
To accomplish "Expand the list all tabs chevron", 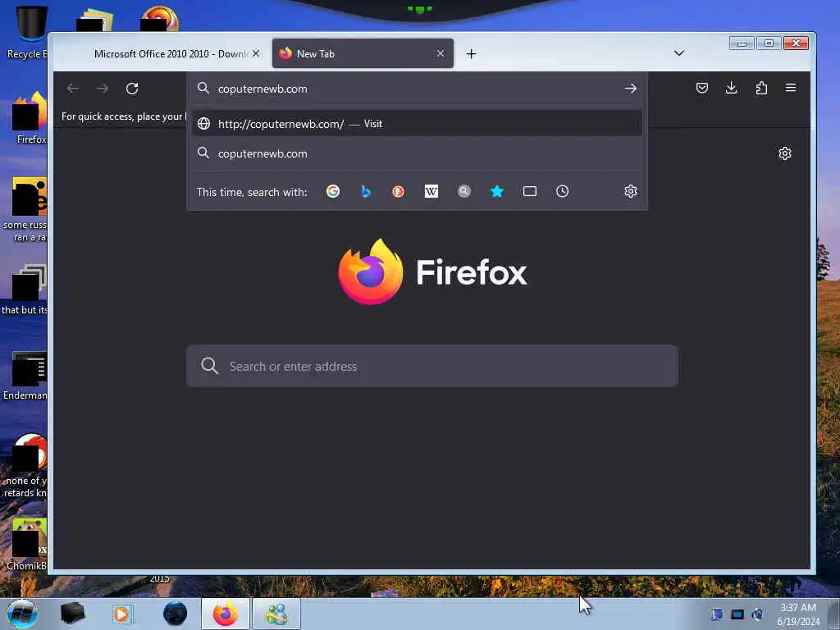I will (678, 53).
